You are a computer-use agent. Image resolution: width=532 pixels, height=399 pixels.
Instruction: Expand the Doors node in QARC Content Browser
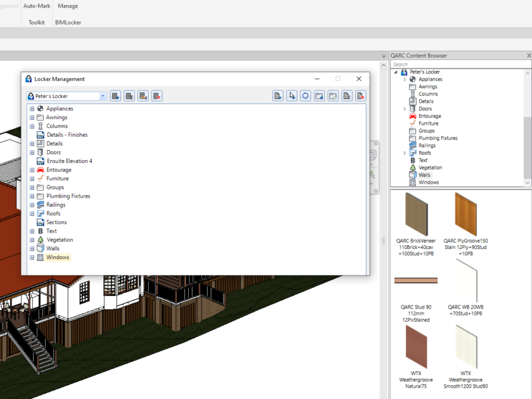[x=405, y=108]
